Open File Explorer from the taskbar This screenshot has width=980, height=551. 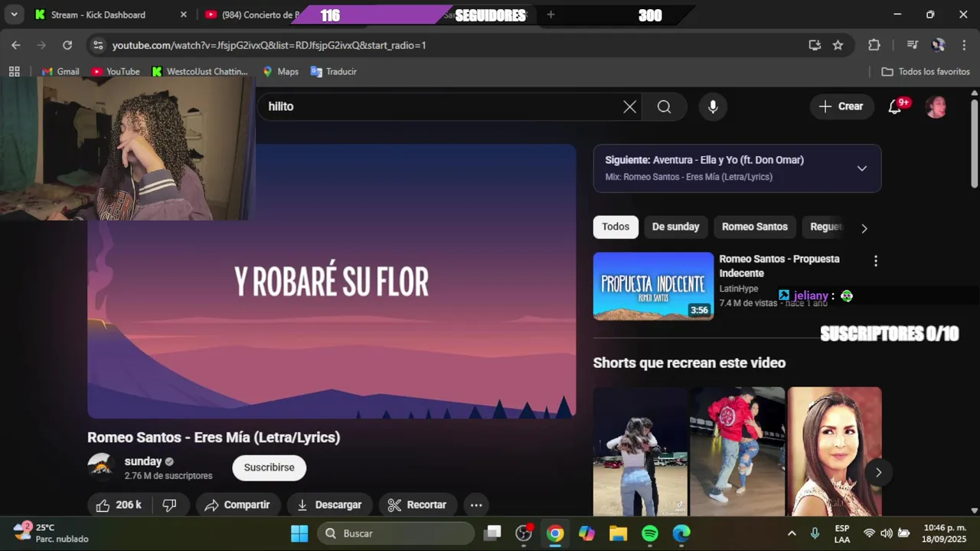[618, 533]
